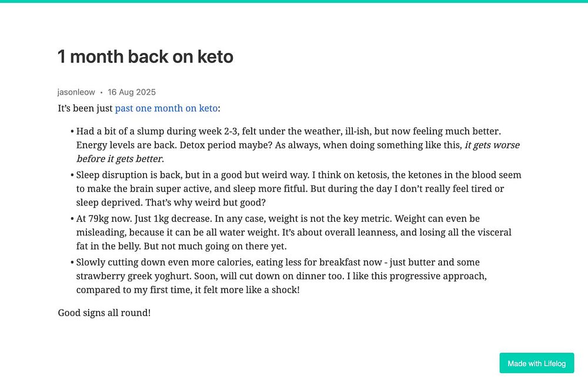
Task: Click the words "strawberry greek yoghurt"
Action: click(129, 276)
